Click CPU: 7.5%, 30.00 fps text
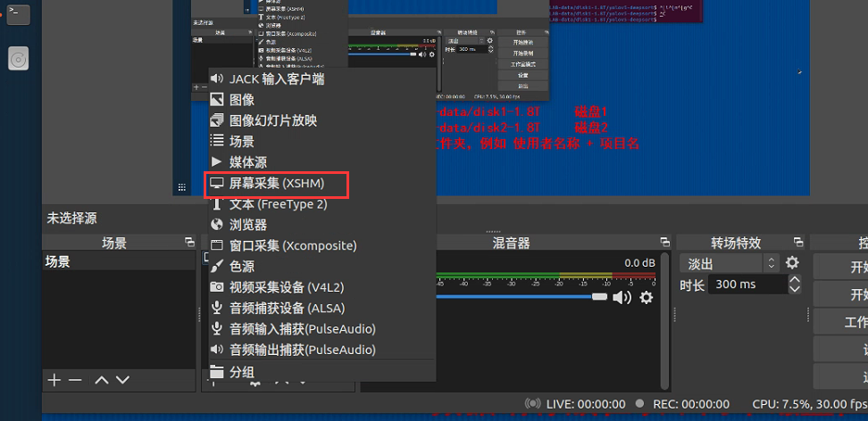This screenshot has width=868, height=421. tap(810, 404)
